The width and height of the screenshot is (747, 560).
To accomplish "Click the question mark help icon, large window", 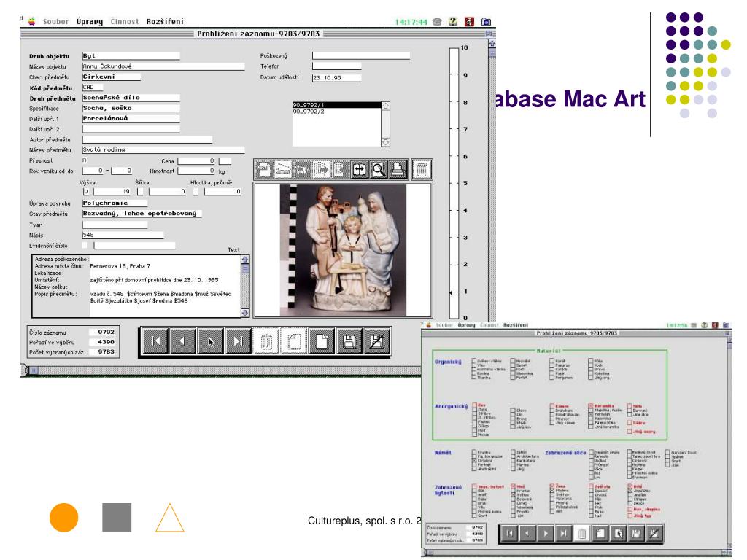I will 453,21.
